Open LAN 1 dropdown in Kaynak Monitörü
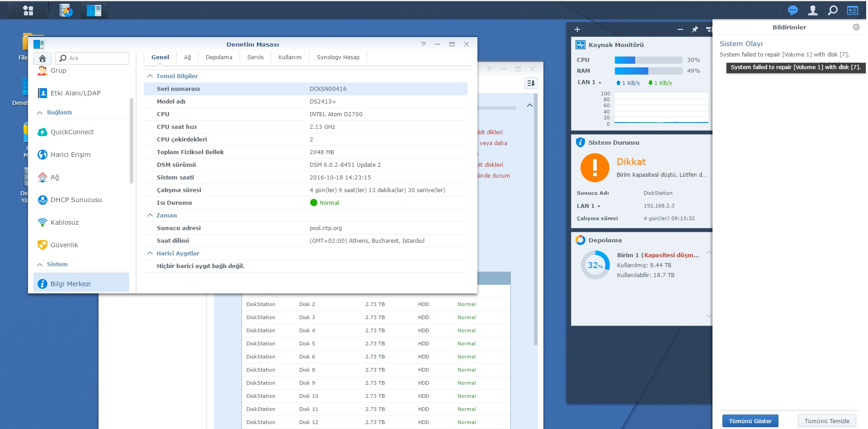 (590, 82)
